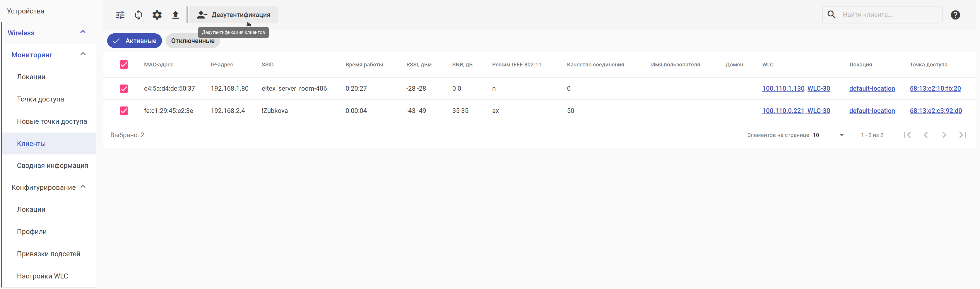Viewport: 980px width, 289px height.
Task: Jump to the first page arrow
Action: coord(907,135)
